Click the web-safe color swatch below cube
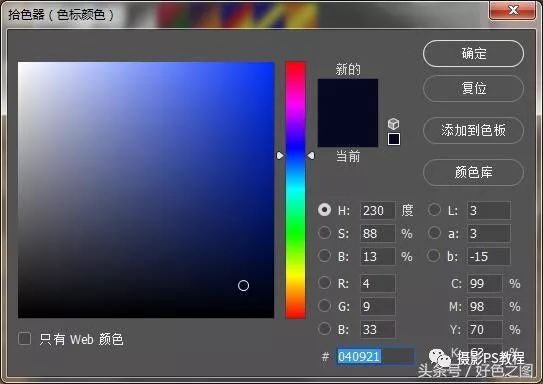This screenshot has width=543, height=384. coord(394,139)
